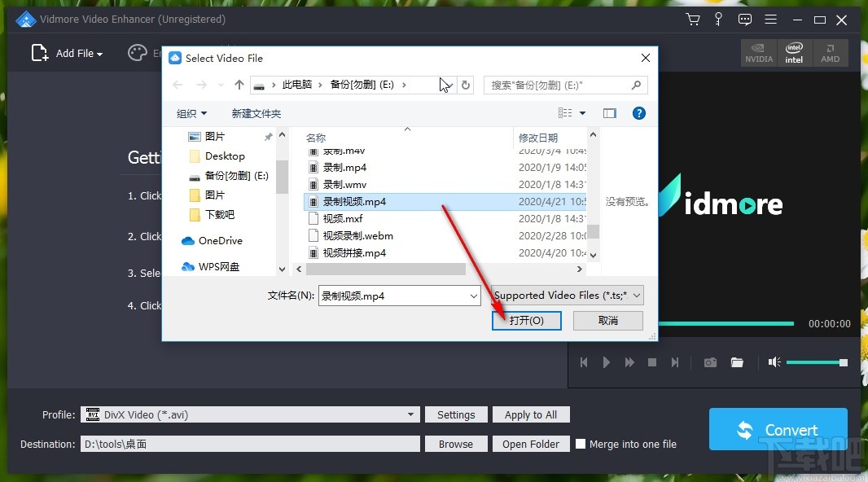Viewport: 868px width, 482px height.
Task: Mute audio with speaker icon
Action: (774, 362)
